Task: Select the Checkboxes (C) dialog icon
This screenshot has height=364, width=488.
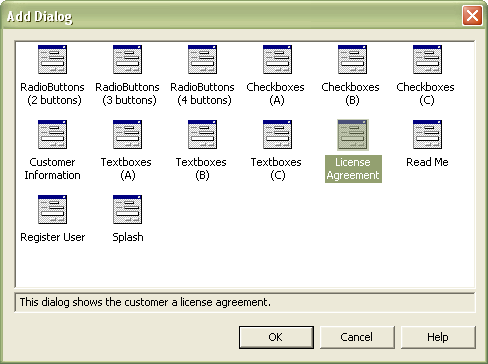Action: click(427, 60)
